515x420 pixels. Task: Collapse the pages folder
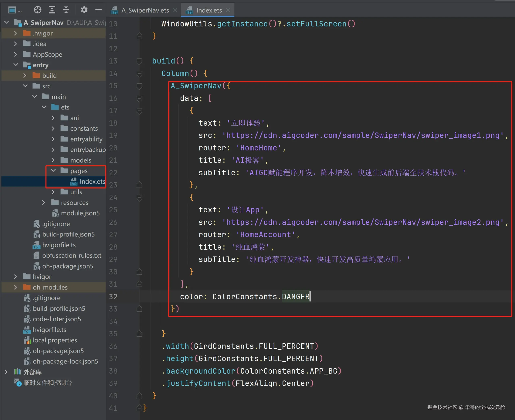(53, 171)
